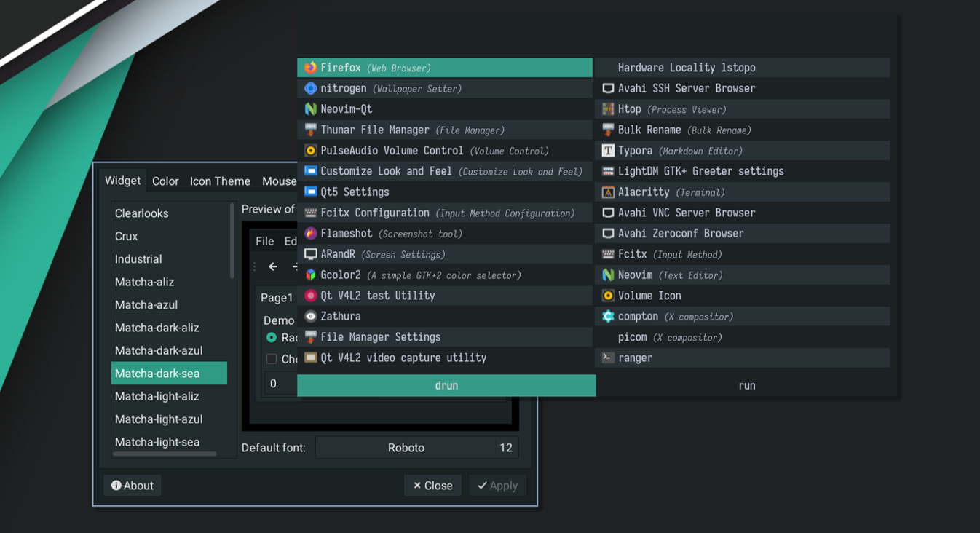The width and height of the screenshot is (980, 533).
Task: Click the Qt V4L2 video capture utility icon
Action: point(311,358)
